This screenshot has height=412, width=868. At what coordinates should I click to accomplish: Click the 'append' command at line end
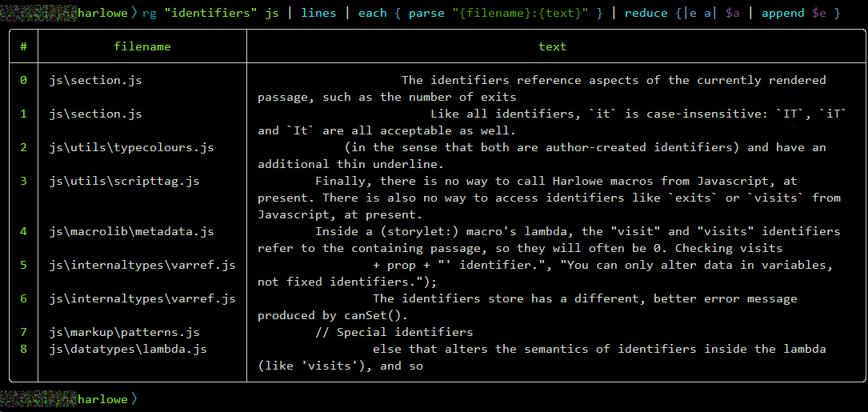pyautogui.click(x=783, y=14)
